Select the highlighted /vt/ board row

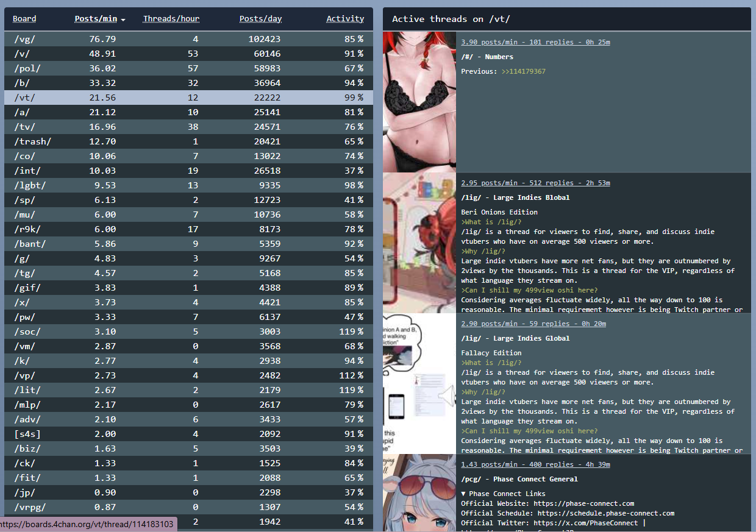point(188,98)
